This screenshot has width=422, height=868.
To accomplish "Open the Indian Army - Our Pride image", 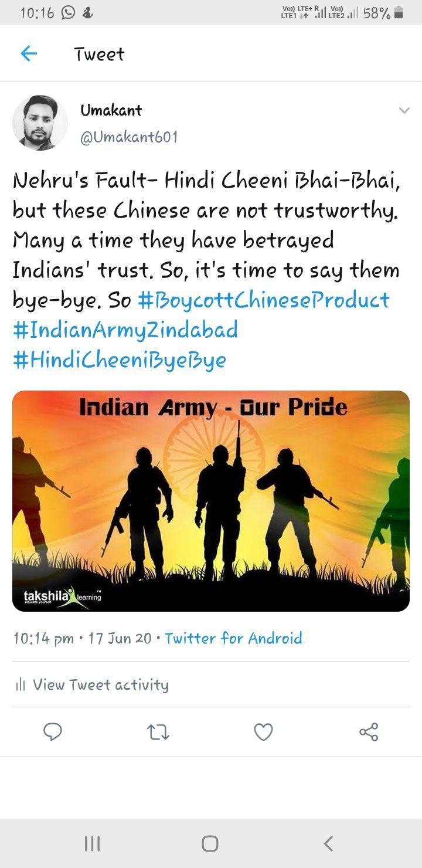I will [x=211, y=501].
